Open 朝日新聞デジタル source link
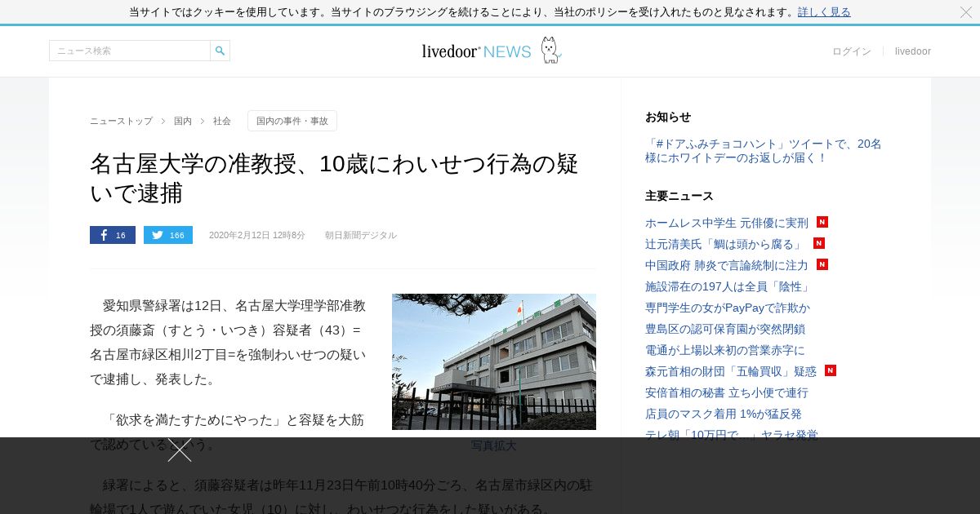Viewport: 980px width, 514px height. click(361, 235)
